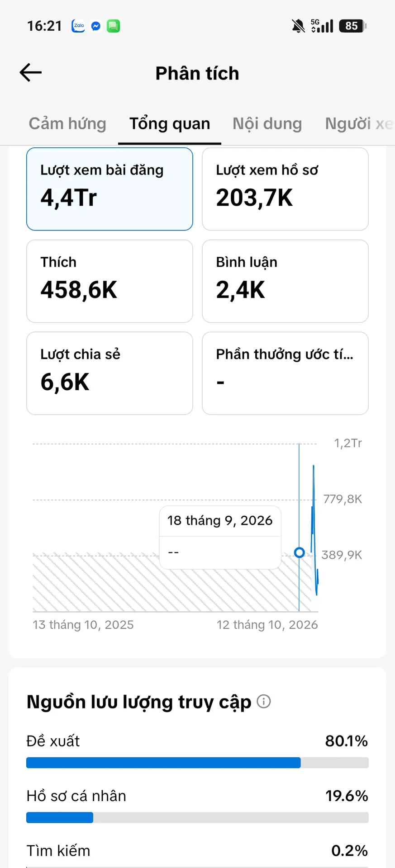Open the traffic source info icon

pyautogui.click(x=263, y=701)
